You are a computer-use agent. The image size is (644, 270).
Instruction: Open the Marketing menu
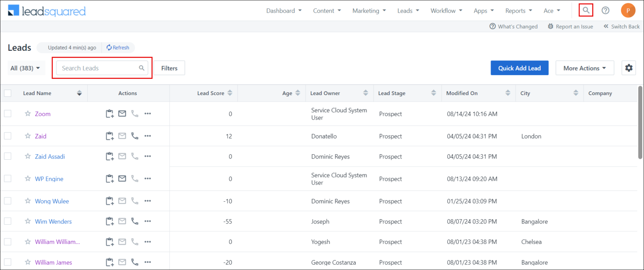point(369,11)
